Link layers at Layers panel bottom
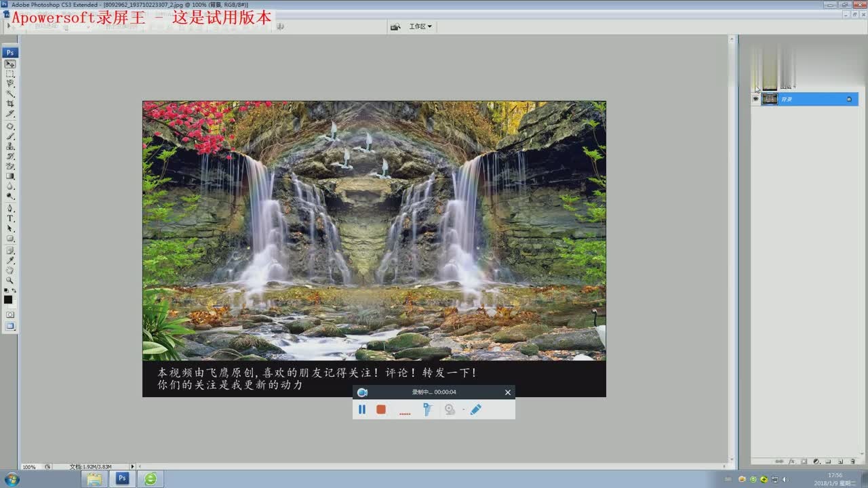The width and height of the screenshot is (868, 488). [780, 461]
